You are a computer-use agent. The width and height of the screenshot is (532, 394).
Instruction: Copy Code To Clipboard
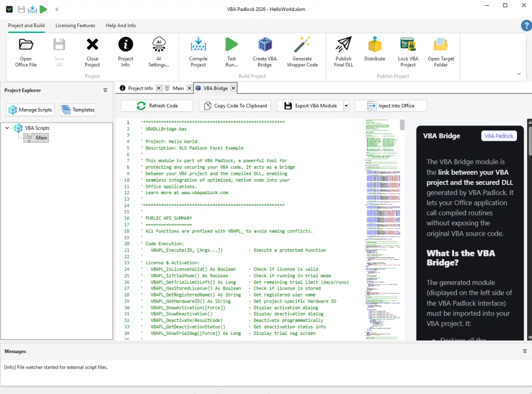click(235, 105)
